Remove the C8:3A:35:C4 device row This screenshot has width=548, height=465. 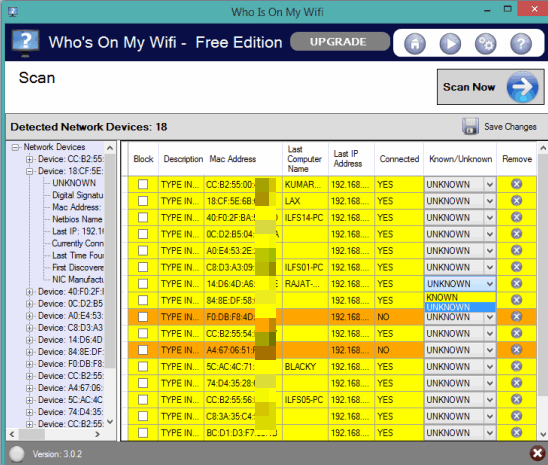pyautogui.click(x=516, y=416)
